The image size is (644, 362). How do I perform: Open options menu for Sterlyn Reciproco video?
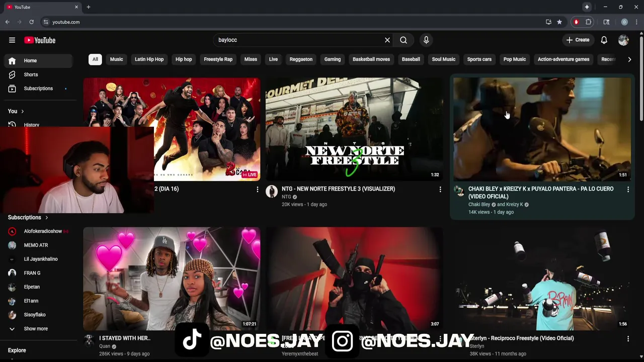628,339
